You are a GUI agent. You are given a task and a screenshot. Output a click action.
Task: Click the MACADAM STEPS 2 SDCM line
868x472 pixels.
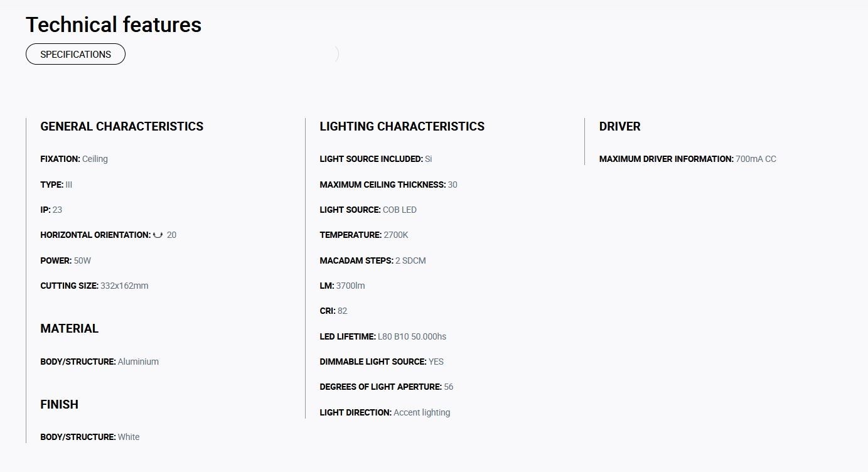[373, 260]
